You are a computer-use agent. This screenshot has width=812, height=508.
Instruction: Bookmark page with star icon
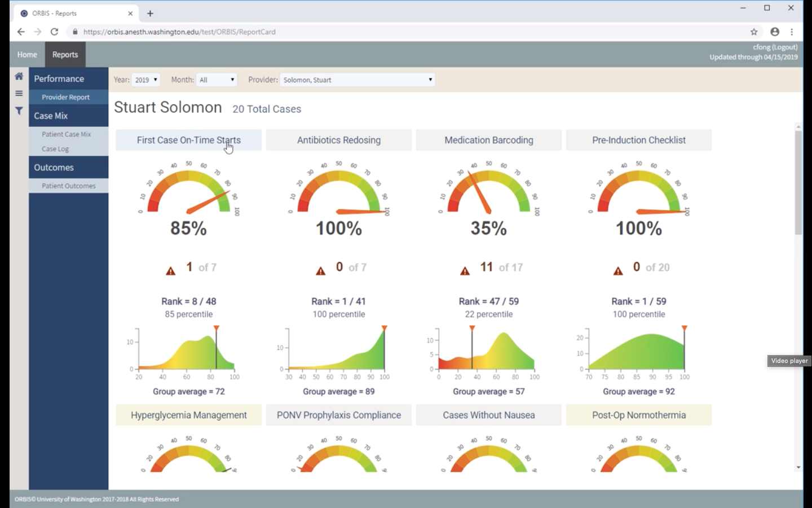[x=754, y=32]
